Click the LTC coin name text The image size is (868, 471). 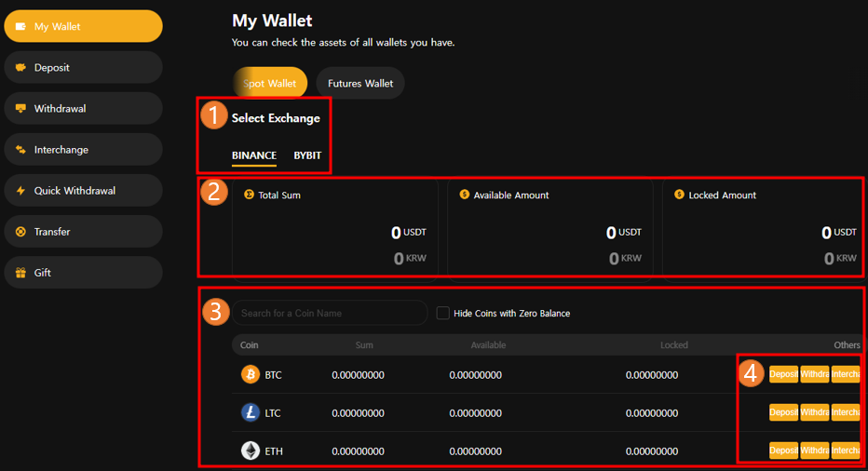(x=272, y=413)
